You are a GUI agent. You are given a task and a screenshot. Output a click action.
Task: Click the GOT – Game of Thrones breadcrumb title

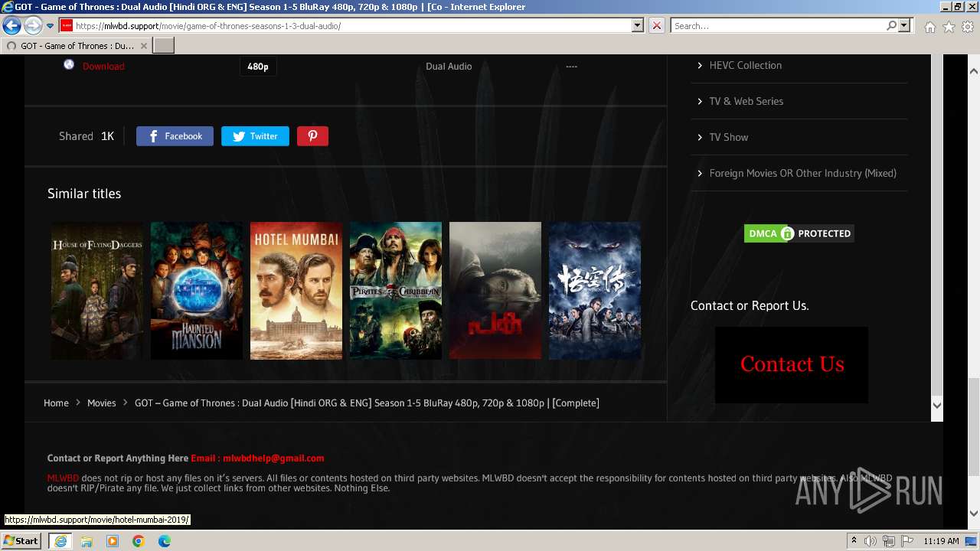coord(367,403)
